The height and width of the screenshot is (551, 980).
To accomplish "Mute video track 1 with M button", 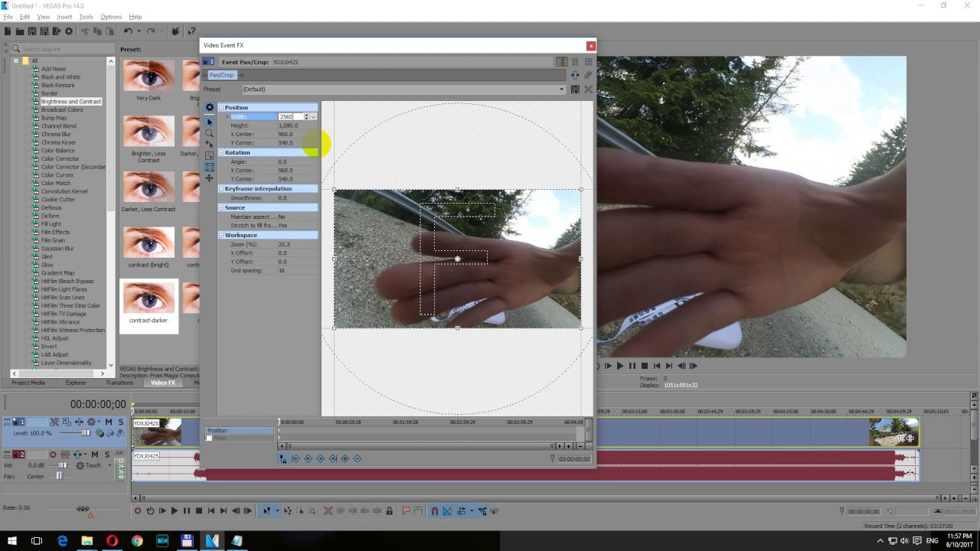I will (x=109, y=422).
